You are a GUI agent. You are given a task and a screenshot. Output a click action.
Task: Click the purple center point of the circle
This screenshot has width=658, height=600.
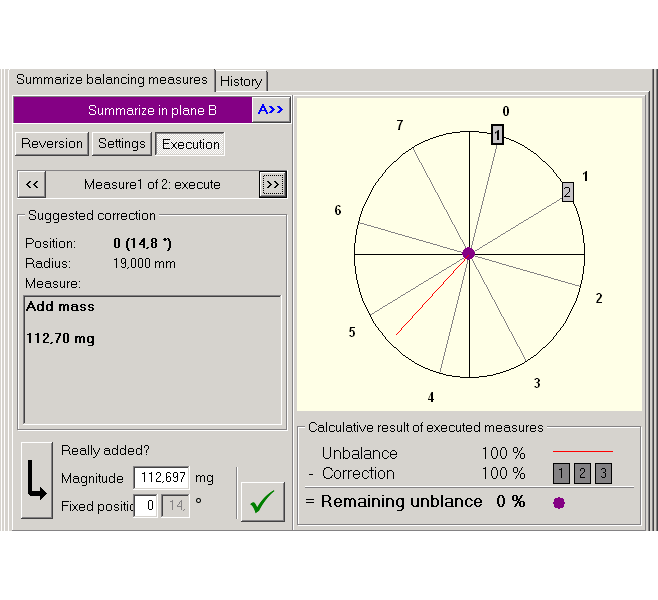tap(468, 254)
